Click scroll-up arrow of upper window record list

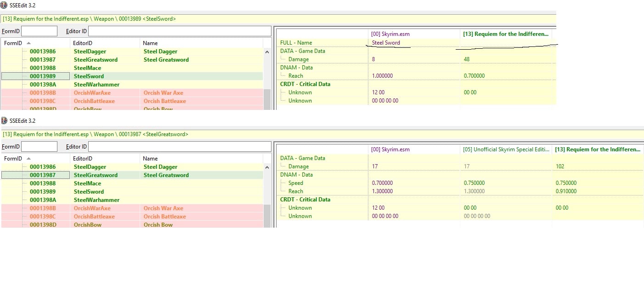pos(267,52)
